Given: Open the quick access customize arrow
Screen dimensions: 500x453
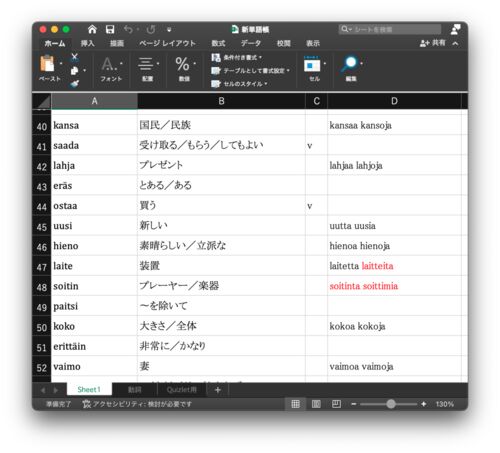Looking at the screenshot, I should click(169, 30).
